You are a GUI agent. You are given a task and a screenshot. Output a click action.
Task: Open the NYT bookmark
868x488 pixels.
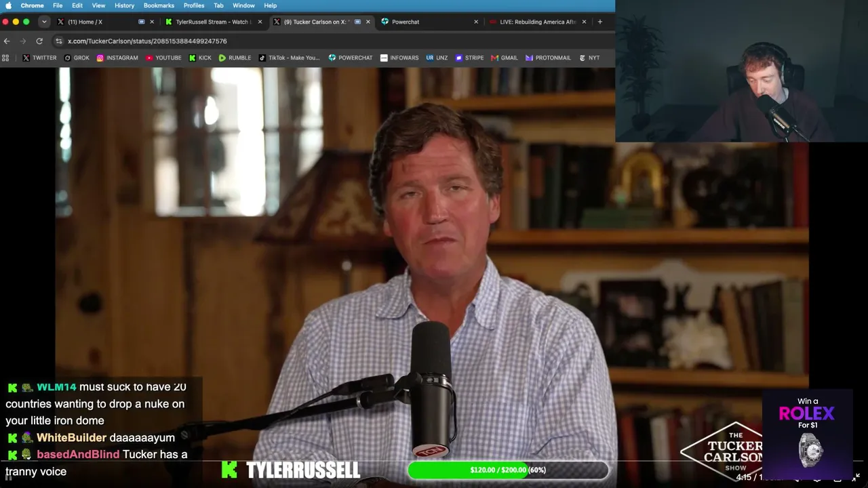[589, 58]
